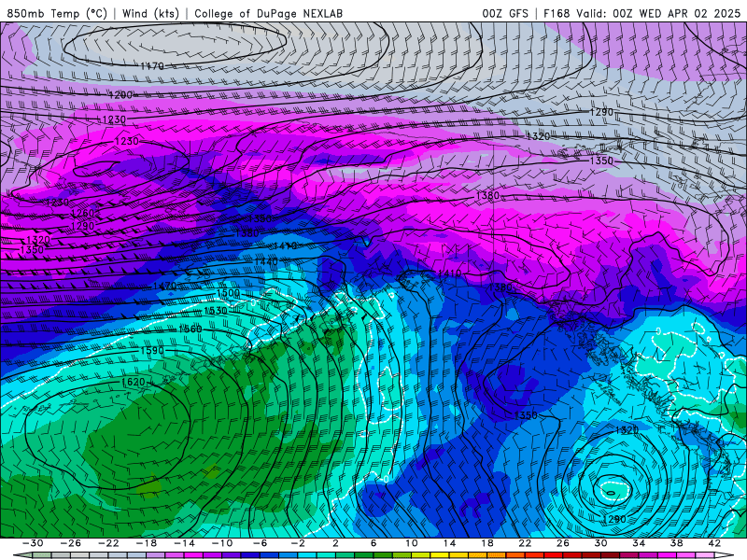Click the '00Z GFS' model run label

(505, 13)
